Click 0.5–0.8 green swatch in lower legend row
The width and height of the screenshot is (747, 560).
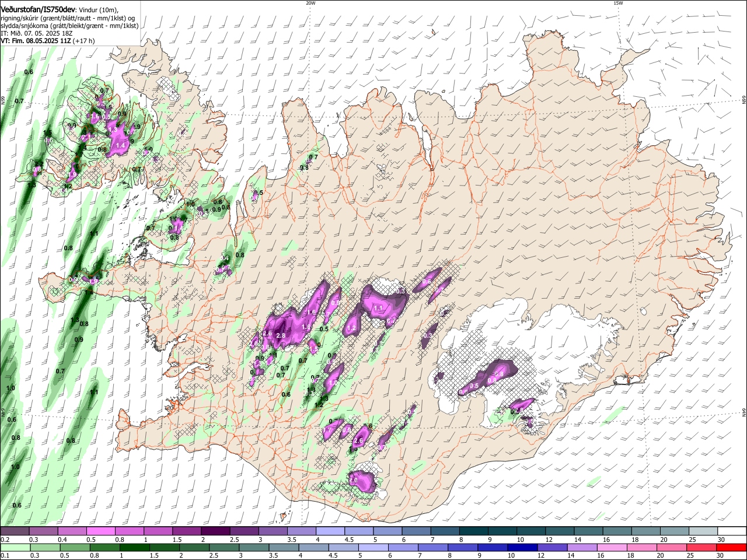point(75,547)
